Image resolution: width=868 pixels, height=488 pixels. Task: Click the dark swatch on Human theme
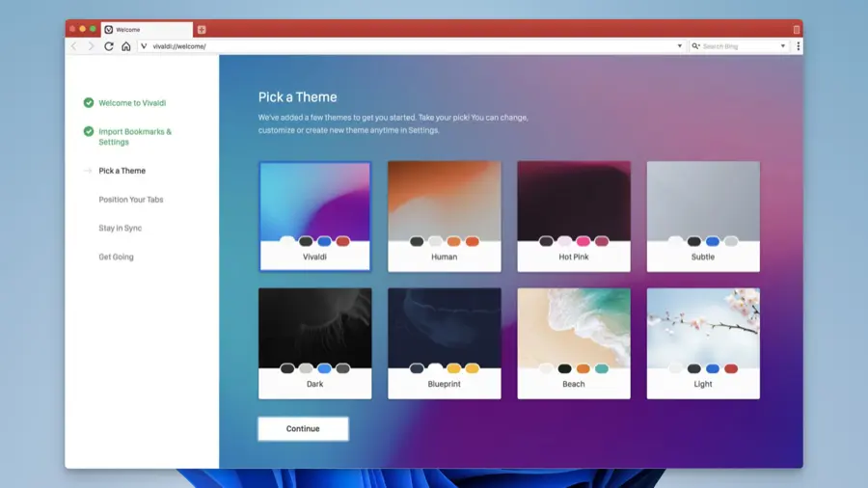(x=417, y=241)
